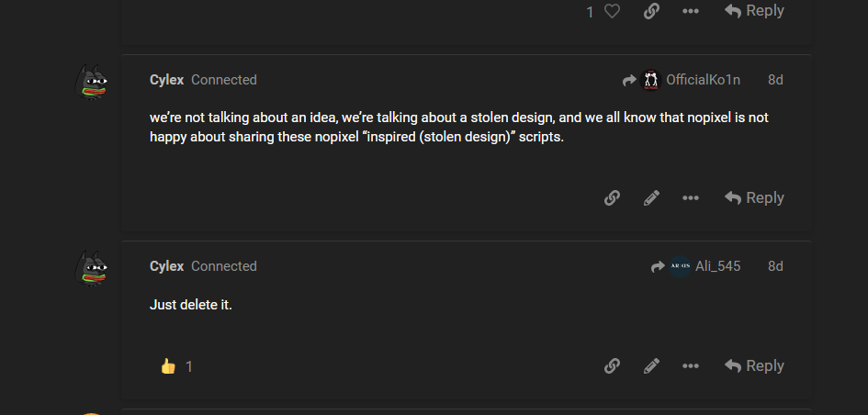
Task: Open ellipsis menu on 'Just delete it.' post
Action: (x=691, y=365)
